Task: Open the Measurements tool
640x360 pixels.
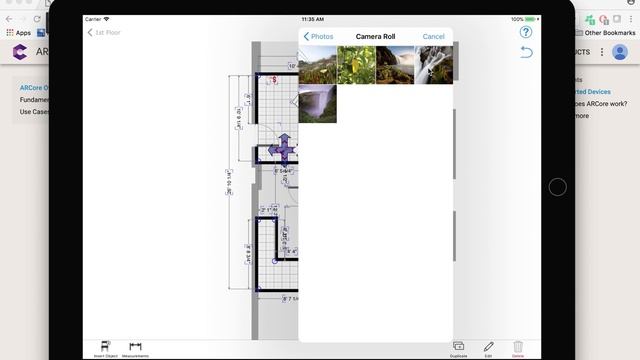Action: click(135, 347)
